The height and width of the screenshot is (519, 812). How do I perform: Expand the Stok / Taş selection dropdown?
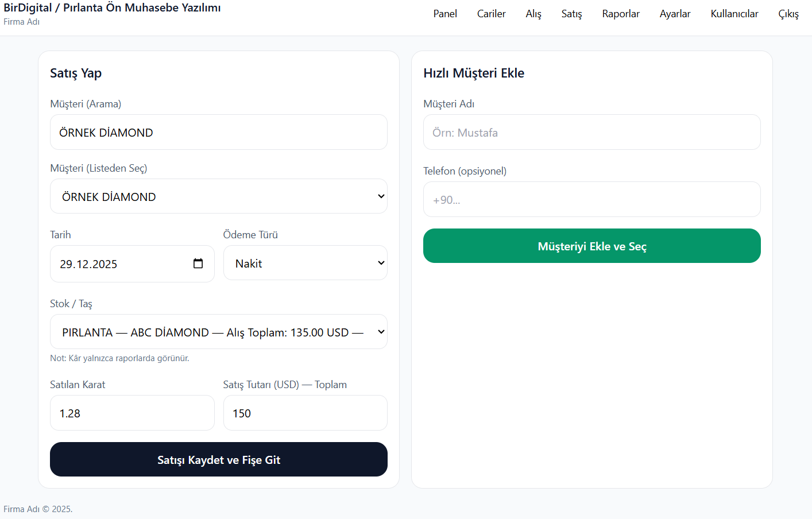pos(218,332)
